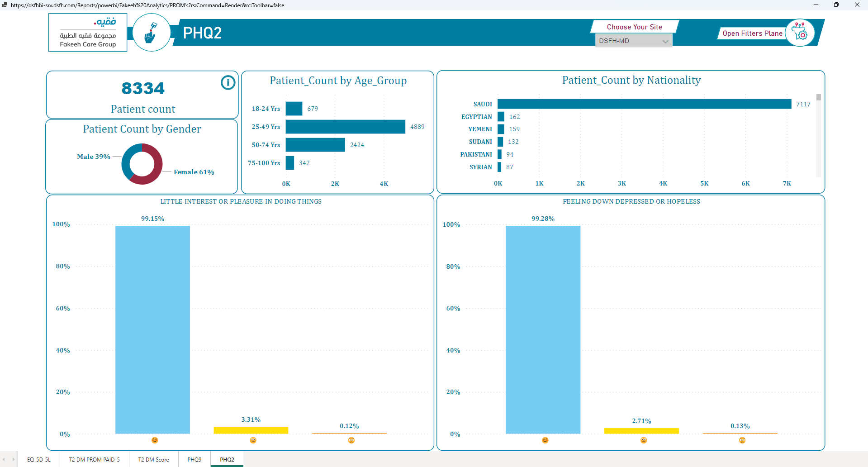Click the 8334 patient count value
The height and width of the screenshot is (467, 868).
click(x=143, y=88)
